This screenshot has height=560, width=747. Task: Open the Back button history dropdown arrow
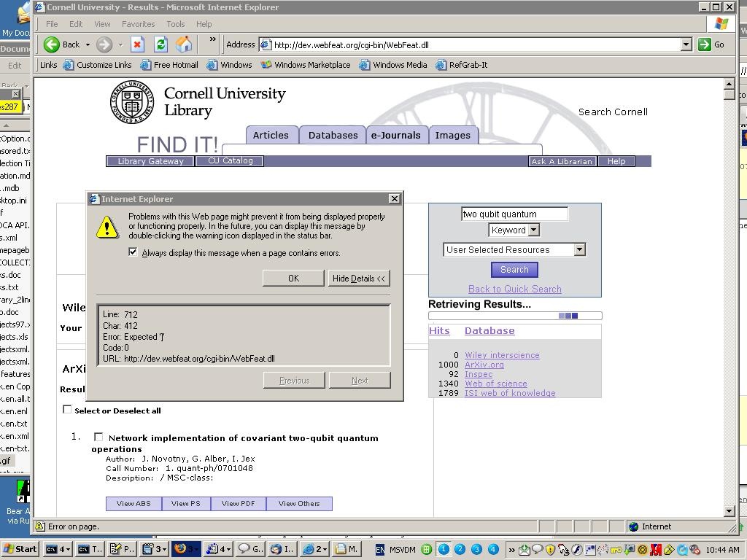88,44
